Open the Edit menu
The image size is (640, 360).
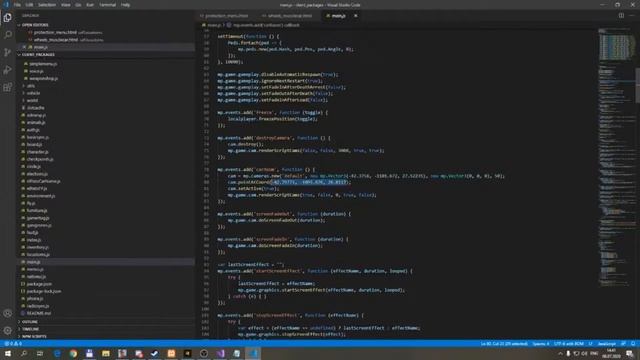29,5
